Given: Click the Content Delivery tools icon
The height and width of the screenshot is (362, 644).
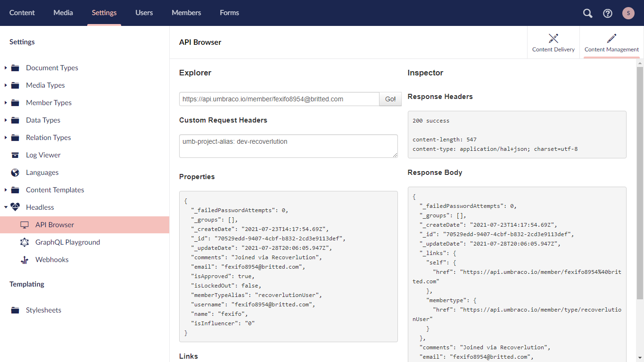Looking at the screenshot, I should pos(553,38).
